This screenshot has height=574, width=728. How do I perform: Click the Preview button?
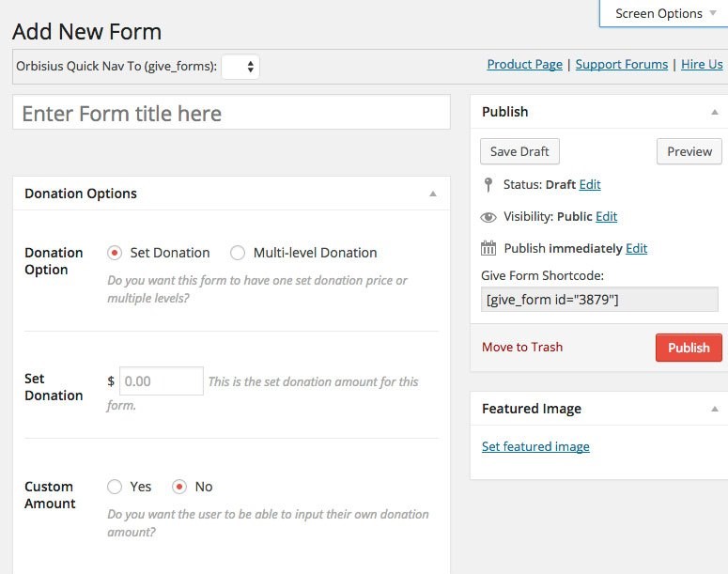[x=689, y=151]
